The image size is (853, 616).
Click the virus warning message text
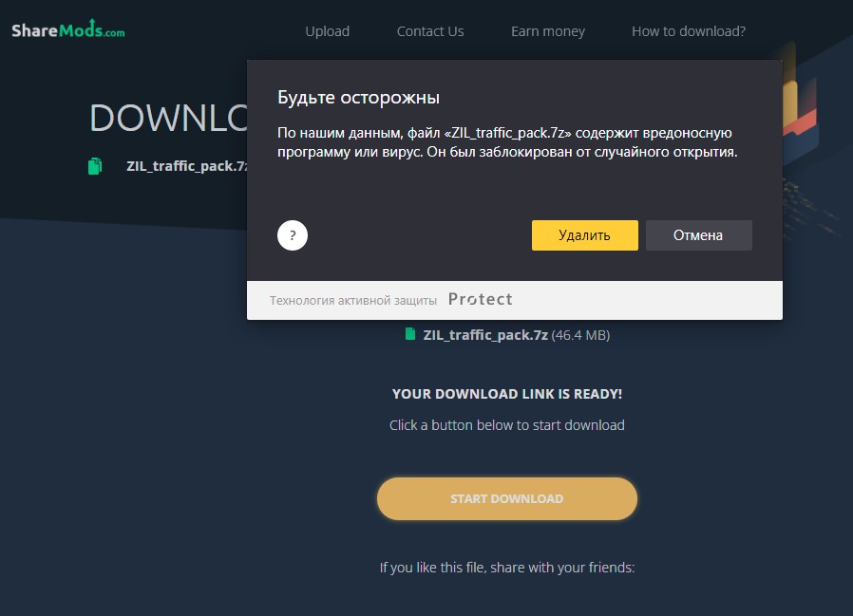click(507, 142)
